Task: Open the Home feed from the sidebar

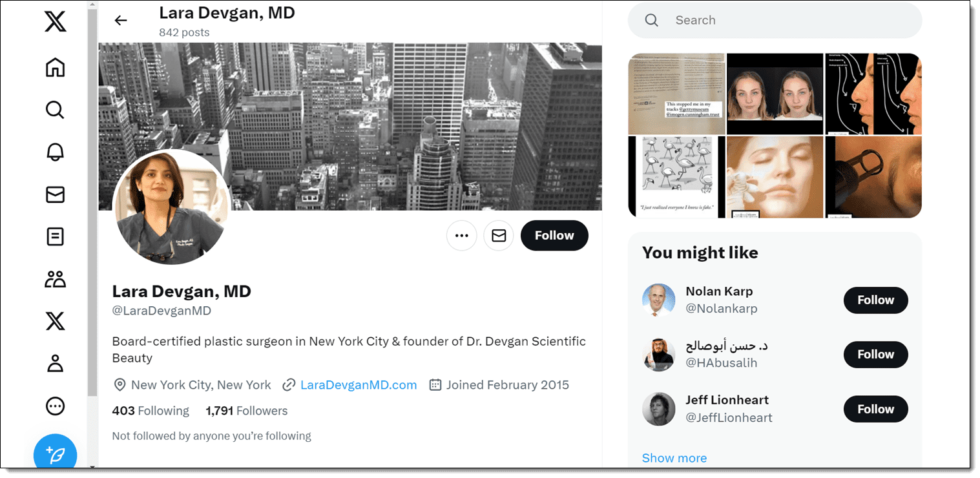Action: pyautogui.click(x=55, y=67)
